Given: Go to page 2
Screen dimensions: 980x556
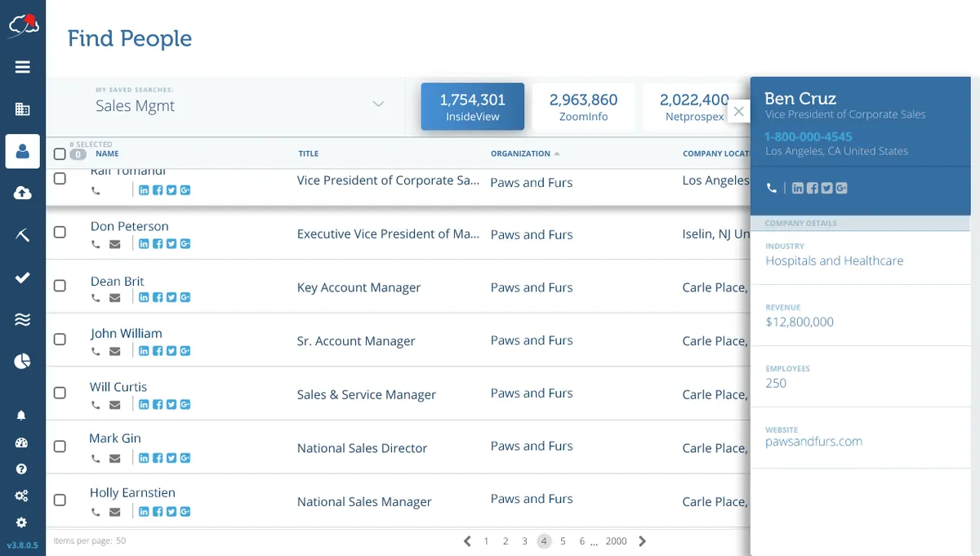Looking at the screenshot, I should [x=506, y=541].
